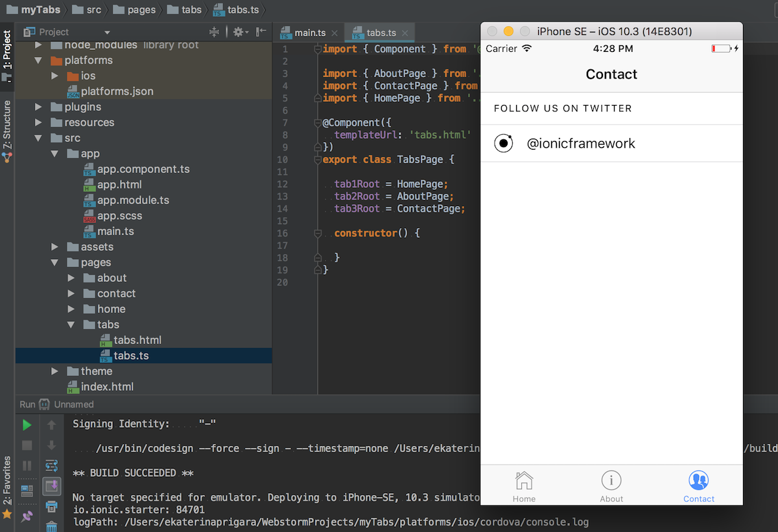
Task: Pause console output
Action: click(x=27, y=465)
